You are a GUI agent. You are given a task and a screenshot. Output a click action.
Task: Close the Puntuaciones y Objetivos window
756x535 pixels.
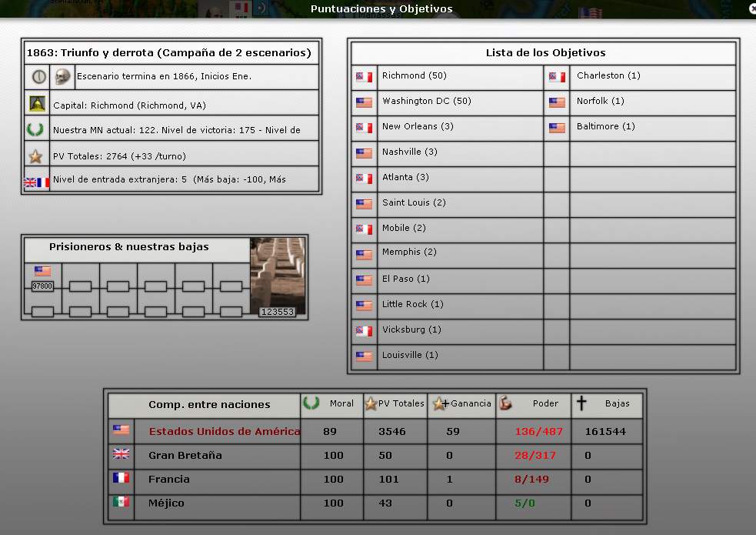tap(753, 8)
